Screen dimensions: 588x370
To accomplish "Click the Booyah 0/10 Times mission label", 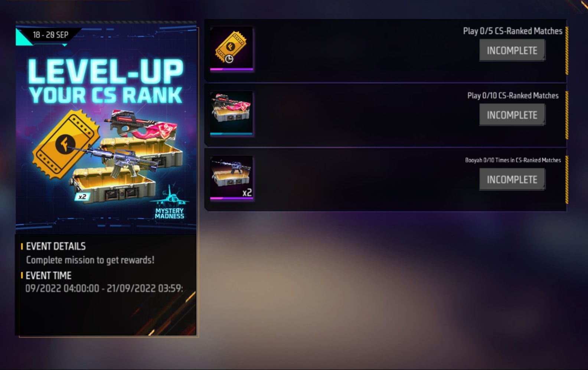I will 513,160.
